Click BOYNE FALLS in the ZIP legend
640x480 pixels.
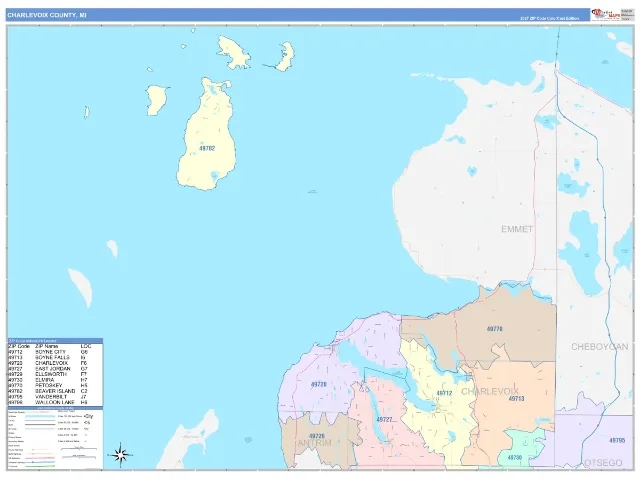(x=52, y=358)
